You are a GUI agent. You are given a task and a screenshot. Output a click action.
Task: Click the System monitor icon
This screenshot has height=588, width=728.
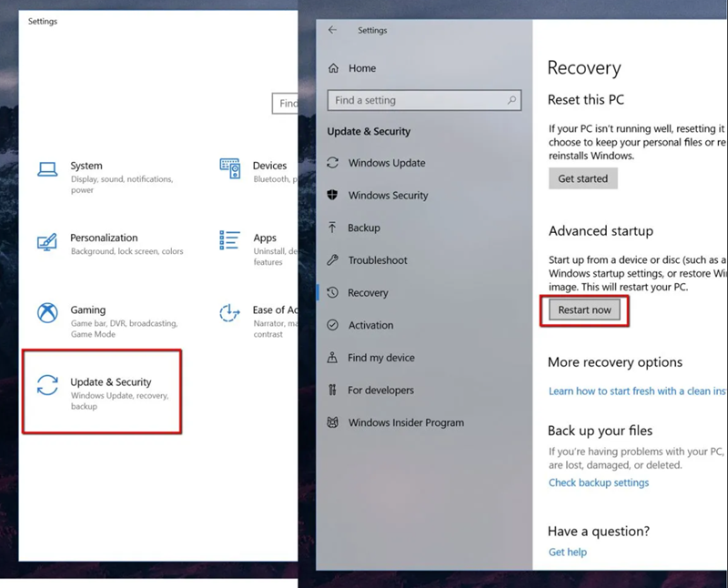[x=47, y=169]
